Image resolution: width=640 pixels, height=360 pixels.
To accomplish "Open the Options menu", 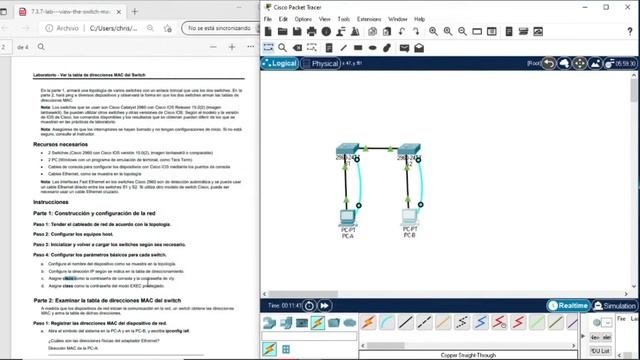I will pyautogui.click(x=303, y=19).
